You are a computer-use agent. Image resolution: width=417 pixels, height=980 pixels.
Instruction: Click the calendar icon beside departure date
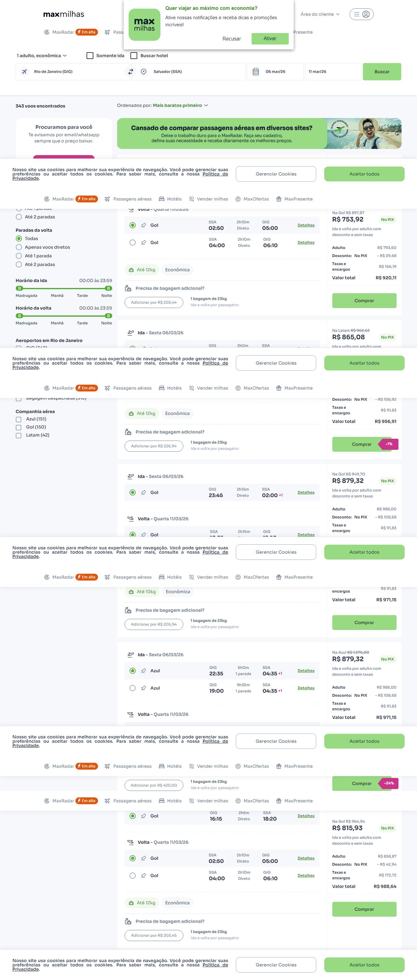(x=256, y=71)
